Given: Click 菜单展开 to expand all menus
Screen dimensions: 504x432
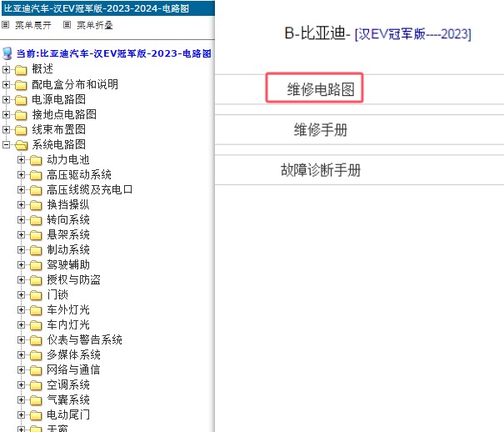Looking at the screenshot, I should (x=32, y=25).
